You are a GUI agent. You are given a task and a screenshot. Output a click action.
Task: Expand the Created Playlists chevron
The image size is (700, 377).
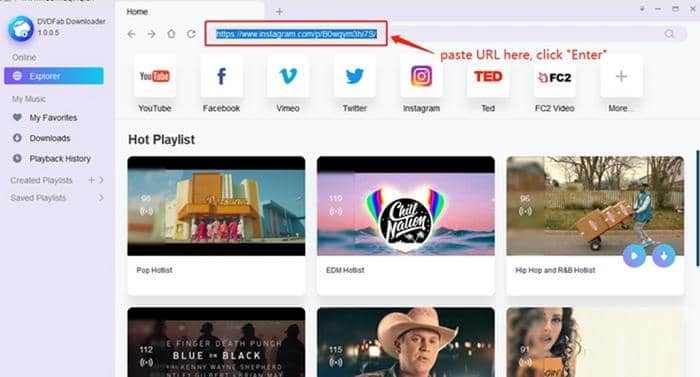coord(101,180)
